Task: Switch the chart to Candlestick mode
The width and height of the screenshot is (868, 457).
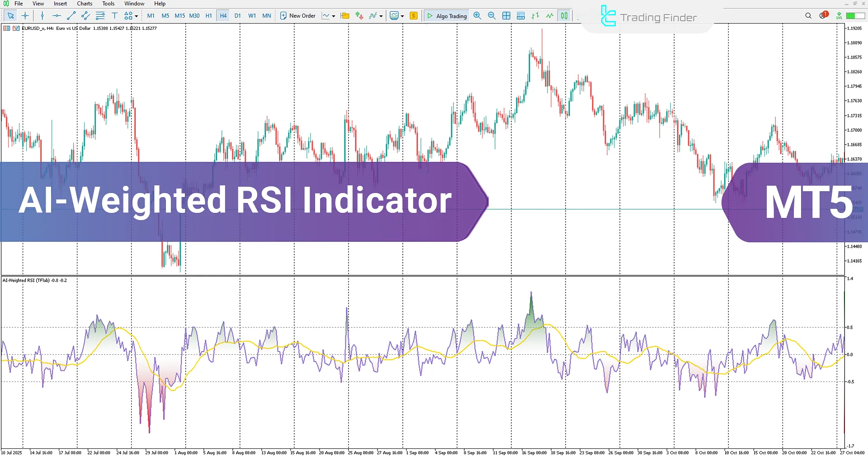Action: pos(564,15)
